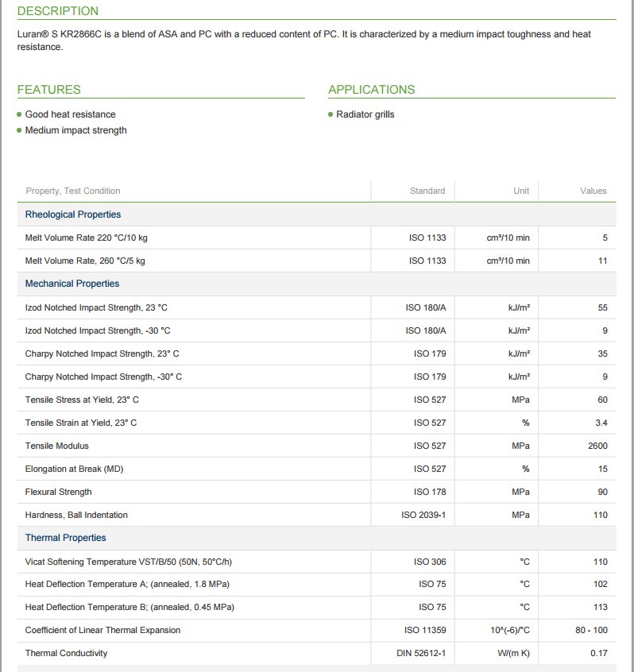Select the 'ISO 306' standard cell
Image resolution: width=634 pixels, height=672 pixels.
click(430, 562)
